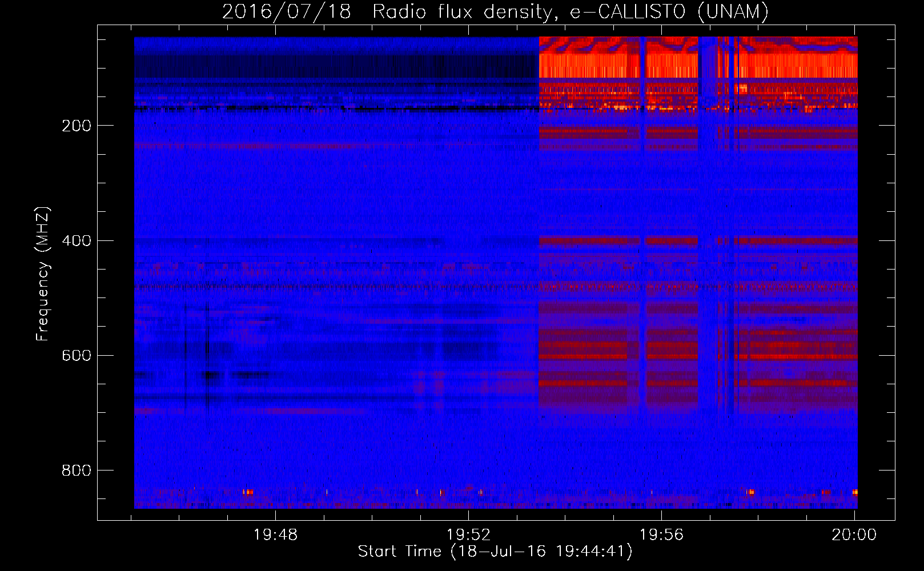Click the 19:56 time tick label

661,535
